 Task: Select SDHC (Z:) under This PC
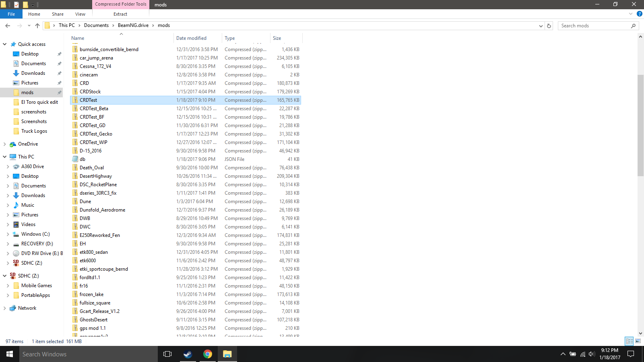31,263
